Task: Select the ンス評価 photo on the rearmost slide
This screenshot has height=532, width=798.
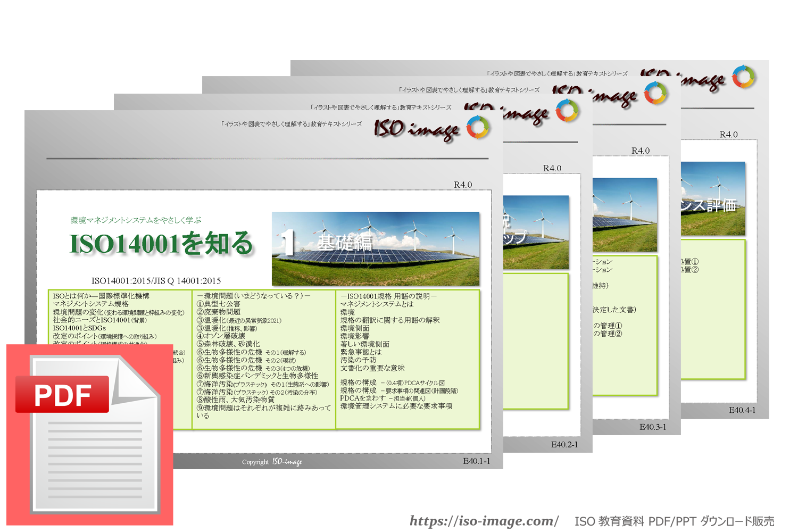Action: [x=712, y=198]
